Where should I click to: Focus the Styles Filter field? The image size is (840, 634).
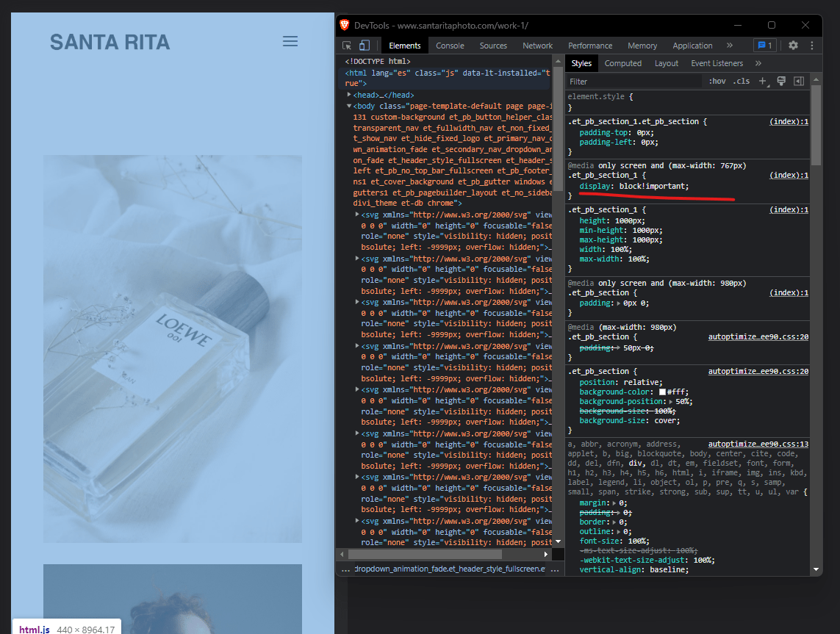pyautogui.click(x=634, y=82)
